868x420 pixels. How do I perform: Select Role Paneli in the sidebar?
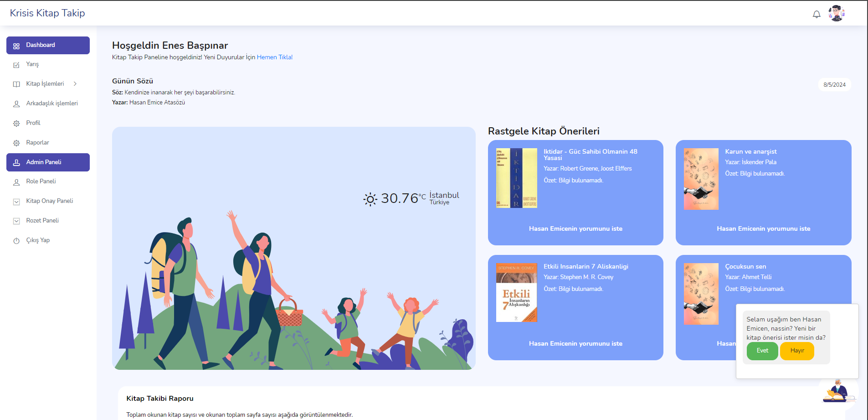coord(41,181)
